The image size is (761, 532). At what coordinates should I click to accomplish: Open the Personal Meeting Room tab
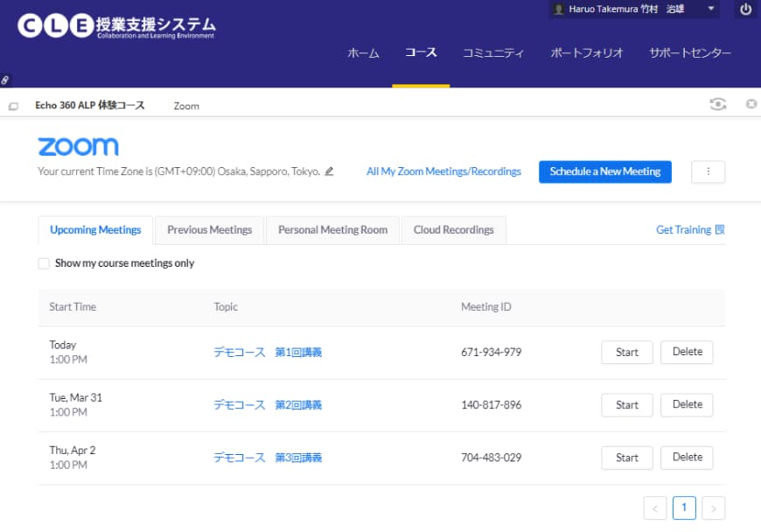(x=333, y=230)
